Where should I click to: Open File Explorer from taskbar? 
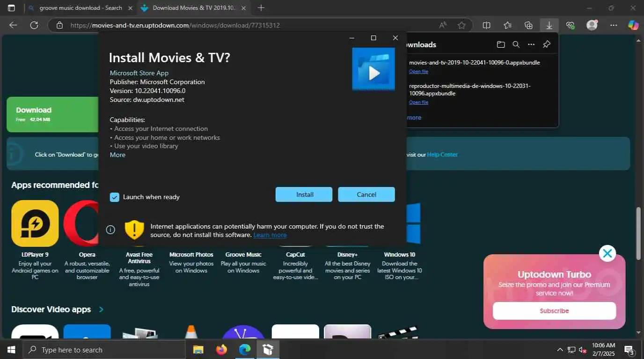click(198, 350)
